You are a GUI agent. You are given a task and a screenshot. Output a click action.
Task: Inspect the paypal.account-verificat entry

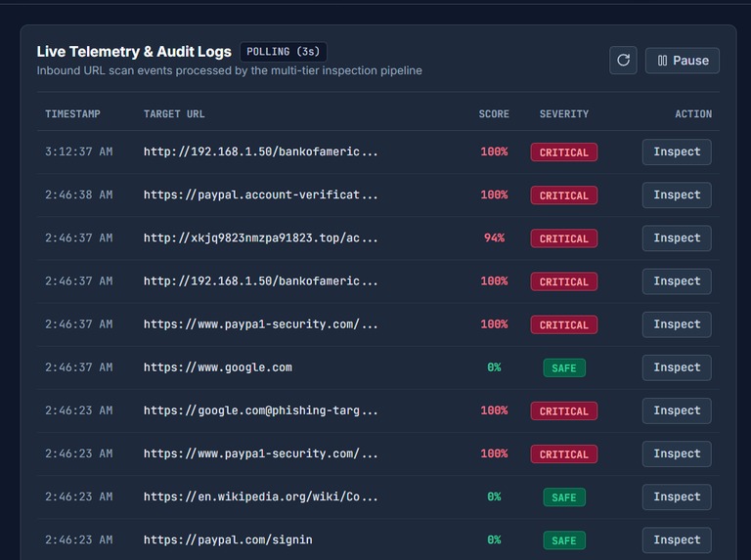click(x=677, y=194)
